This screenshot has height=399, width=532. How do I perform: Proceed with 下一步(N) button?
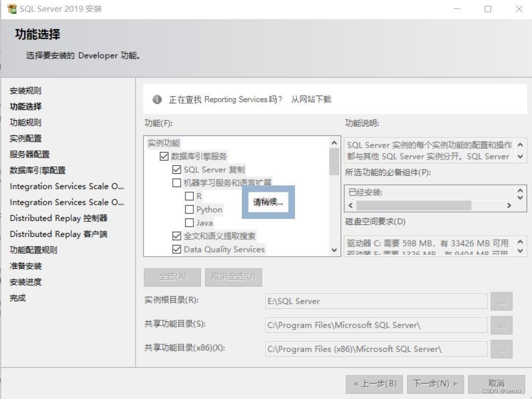(x=435, y=384)
